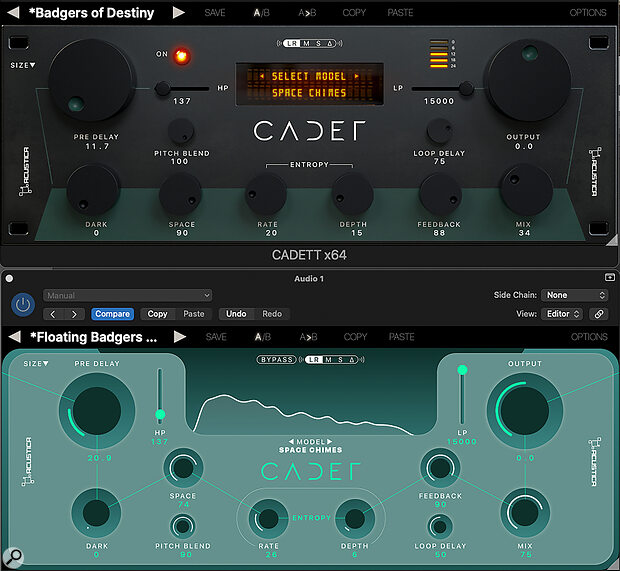Click large PRE DELAY knob in dark Cadet
Image resolution: width=620 pixels, height=571 pixels.
[92, 80]
